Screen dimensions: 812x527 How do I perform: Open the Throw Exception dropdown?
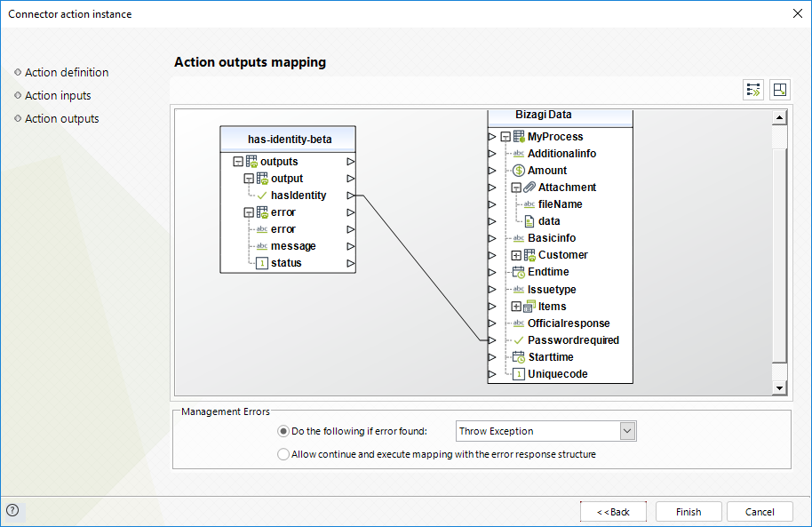click(x=627, y=431)
